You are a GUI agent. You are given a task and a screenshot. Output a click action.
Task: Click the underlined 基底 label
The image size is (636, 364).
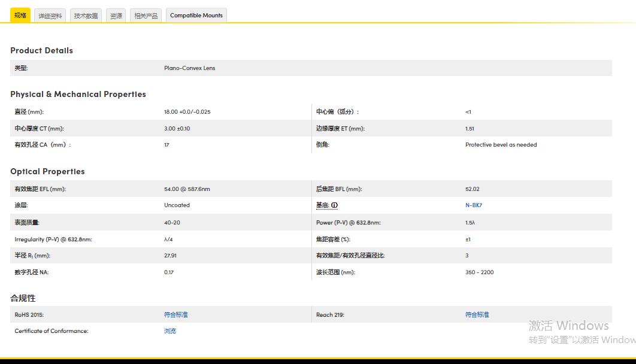[322, 205]
